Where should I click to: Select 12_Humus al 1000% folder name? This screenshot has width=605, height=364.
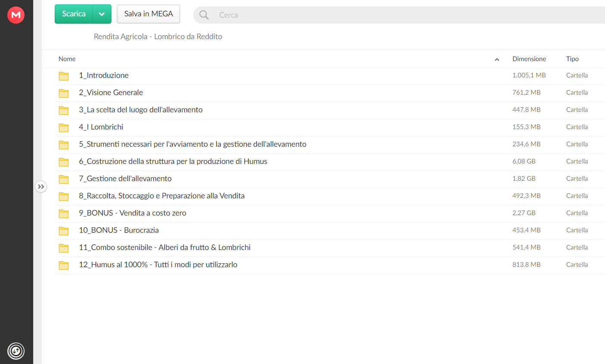coord(158,265)
